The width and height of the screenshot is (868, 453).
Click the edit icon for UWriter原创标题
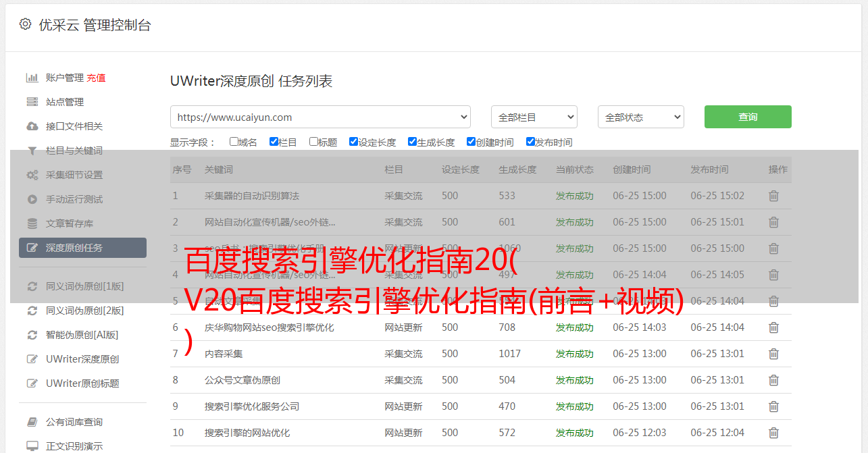pos(32,383)
